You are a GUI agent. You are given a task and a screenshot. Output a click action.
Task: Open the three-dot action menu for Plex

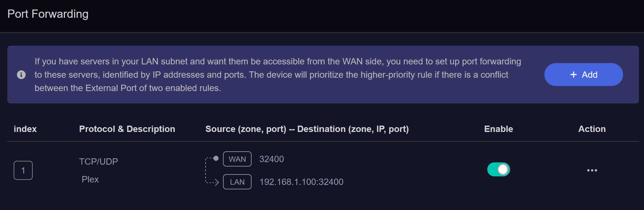[x=592, y=170]
